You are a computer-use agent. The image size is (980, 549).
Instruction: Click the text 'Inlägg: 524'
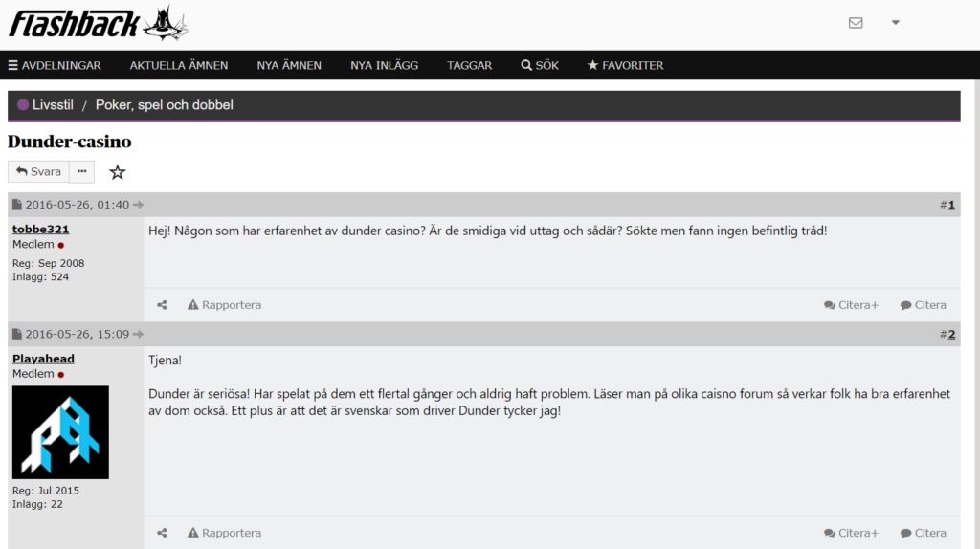click(40, 276)
